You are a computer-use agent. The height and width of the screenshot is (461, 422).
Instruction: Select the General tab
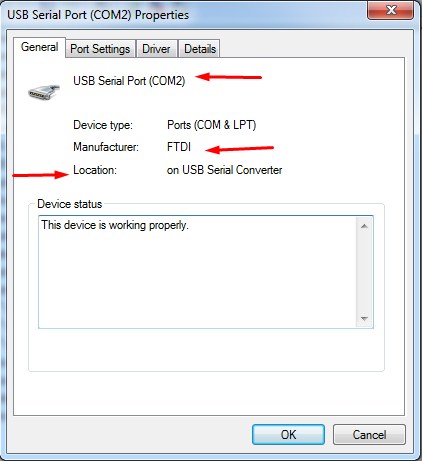tap(39, 47)
